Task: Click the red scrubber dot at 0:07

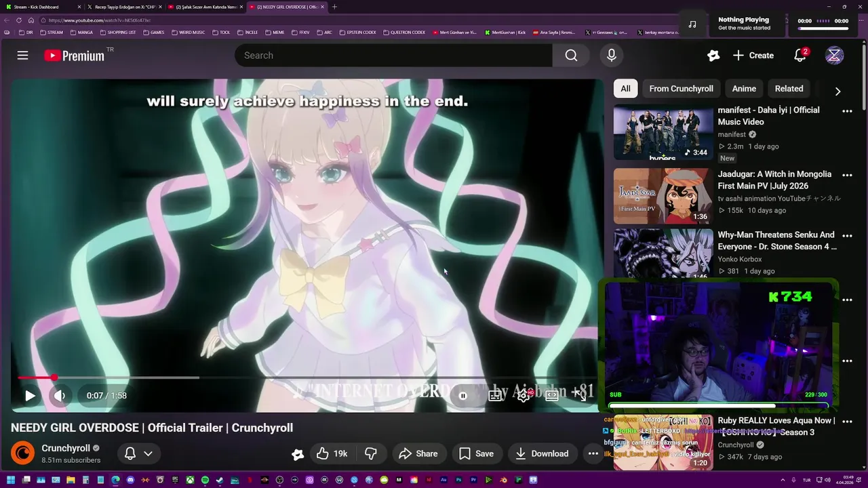Action: tap(54, 378)
